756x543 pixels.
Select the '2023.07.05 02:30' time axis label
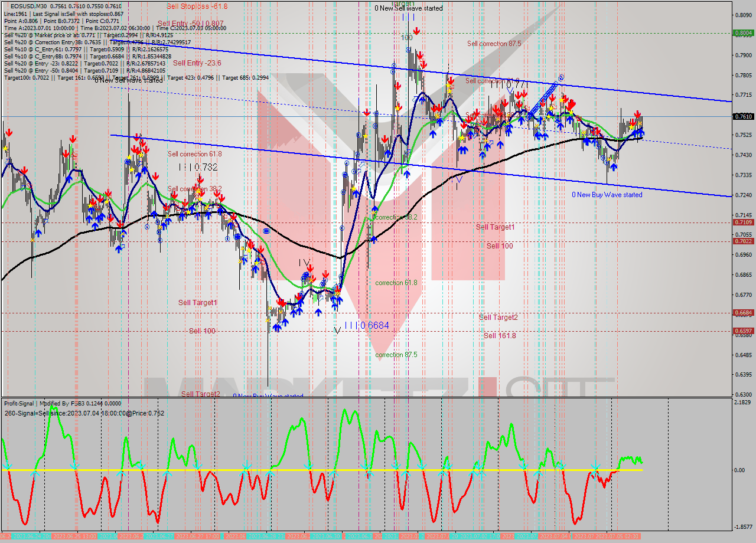pos(617,537)
